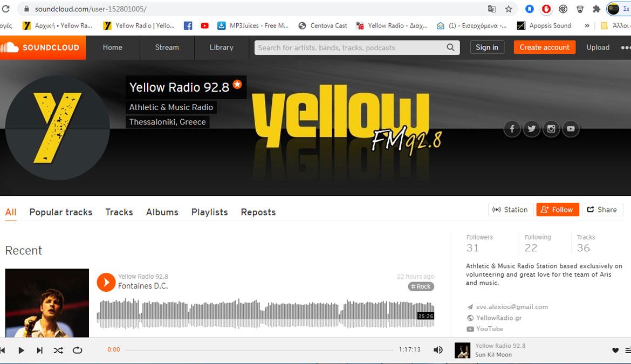Toggle shuffle in the player bar

(x=58, y=350)
